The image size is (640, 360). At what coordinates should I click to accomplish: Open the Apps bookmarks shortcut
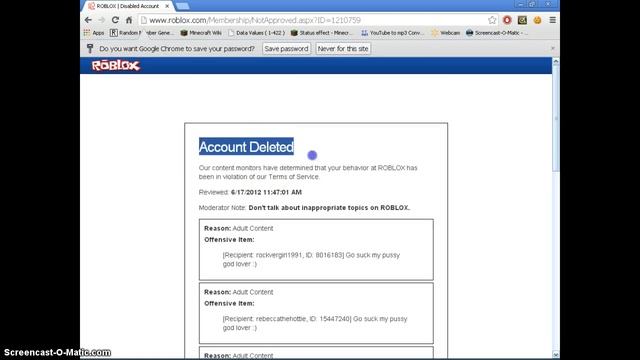pos(94,33)
